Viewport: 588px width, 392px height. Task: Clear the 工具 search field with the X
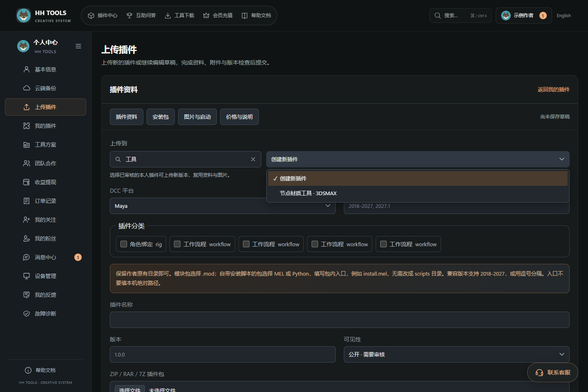click(253, 159)
